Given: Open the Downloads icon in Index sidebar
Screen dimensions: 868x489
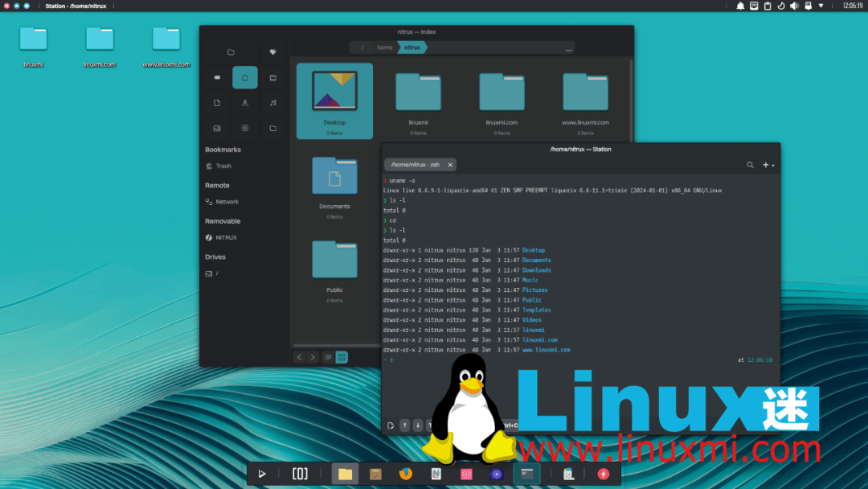Looking at the screenshot, I should [244, 103].
